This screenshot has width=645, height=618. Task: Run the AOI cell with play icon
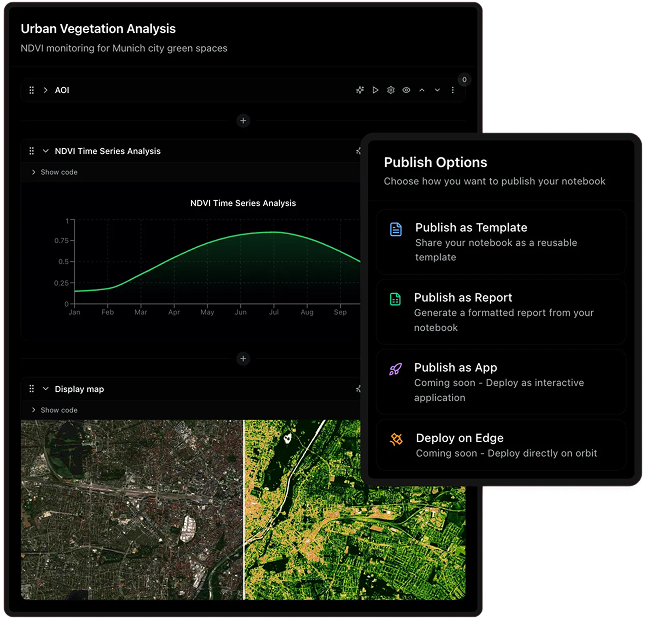pyautogui.click(x=376, y=90)
